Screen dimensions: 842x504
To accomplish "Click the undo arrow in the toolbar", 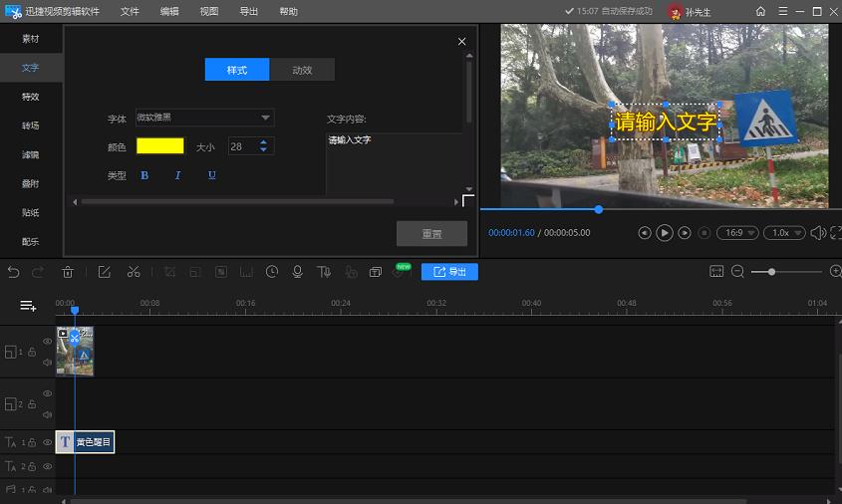I will point(13,272).
